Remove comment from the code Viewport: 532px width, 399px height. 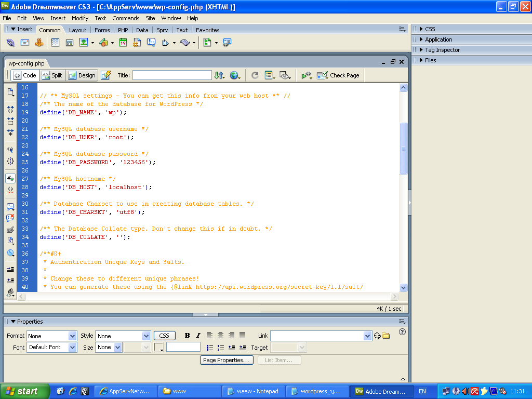pyautogui.click(x=10, y=218)
